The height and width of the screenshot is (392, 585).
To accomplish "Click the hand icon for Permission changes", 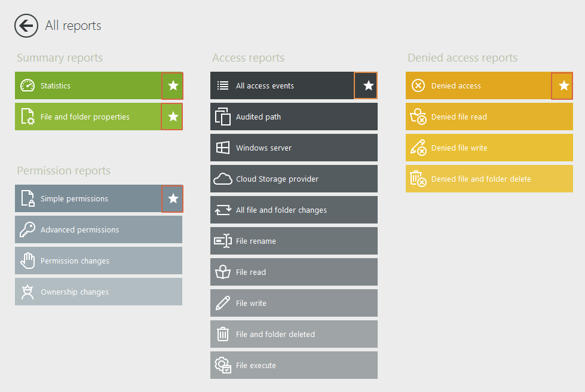I will [27, 261].
